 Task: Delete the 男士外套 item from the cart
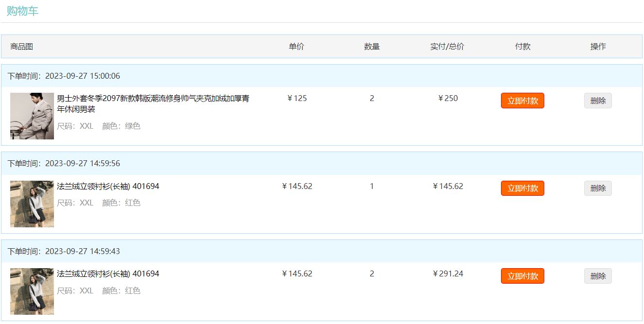[597, 101]
